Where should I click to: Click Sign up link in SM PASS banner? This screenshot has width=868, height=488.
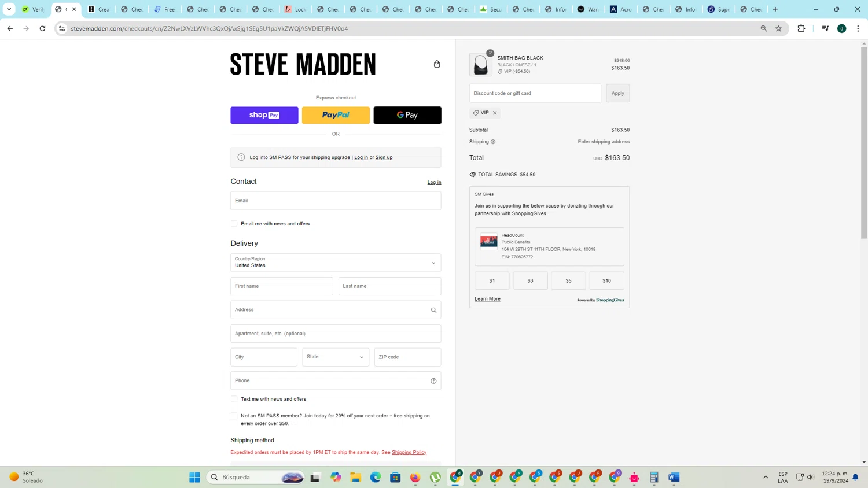[x=384, y=157]
